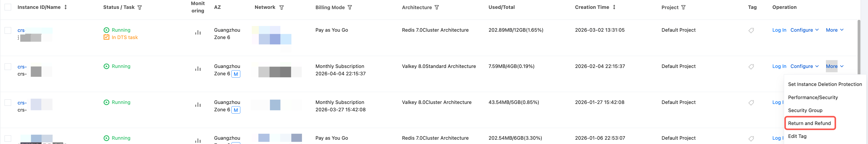Filter list by Project
The height and width of the screenshot is (144, 868).
[x=683, y=7]
